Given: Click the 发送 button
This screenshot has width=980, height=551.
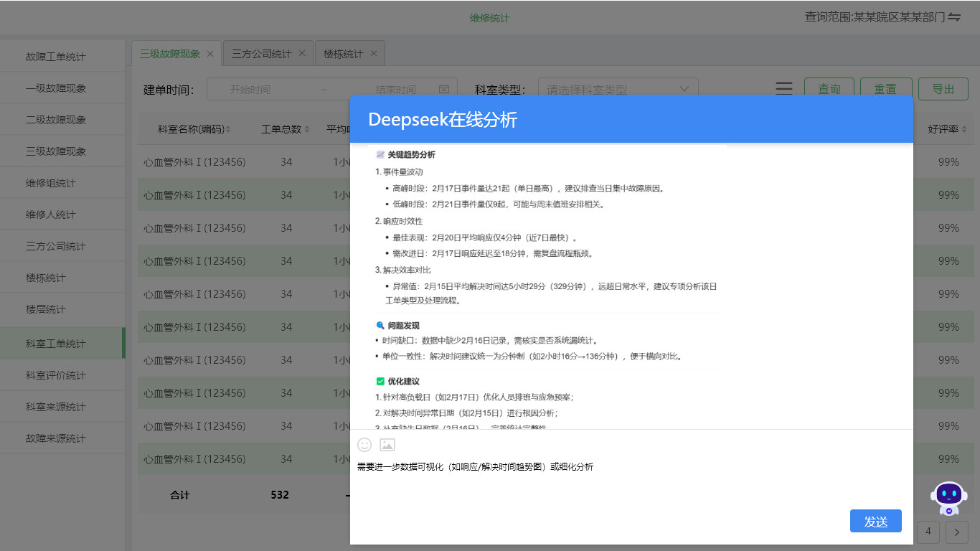Looking at the screenshot, I should click(876, 522).
